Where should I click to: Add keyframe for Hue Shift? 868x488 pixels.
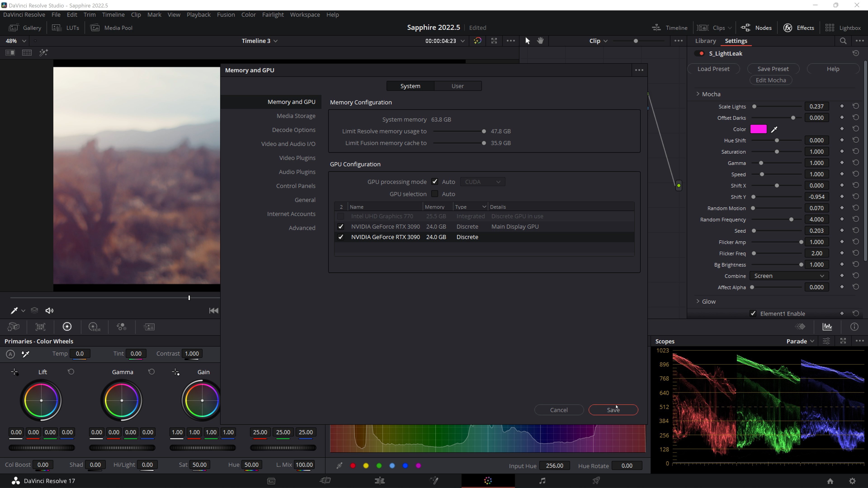click(x=842, y=140)
